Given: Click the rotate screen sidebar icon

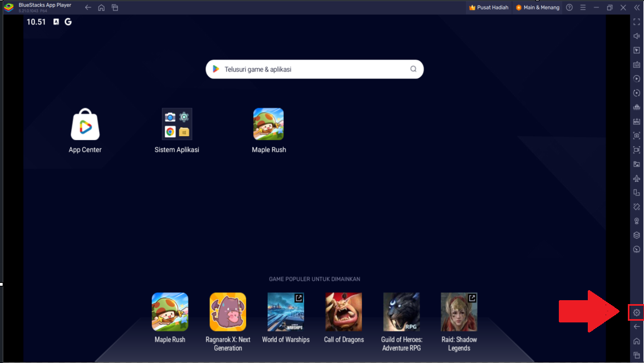Looking at the screenshot, I should point(636,192).
